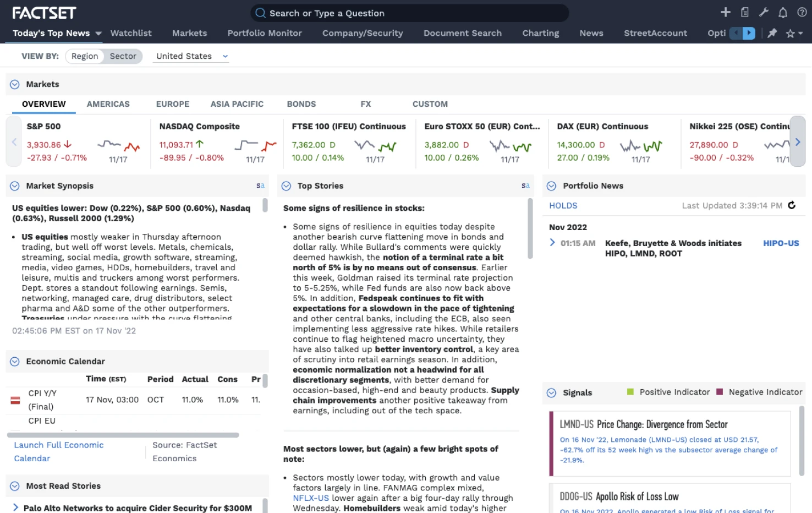Viewport: 812px width, 513px height.
Task: Click the plus add icon in header
Action: click(x=725, y=12)
